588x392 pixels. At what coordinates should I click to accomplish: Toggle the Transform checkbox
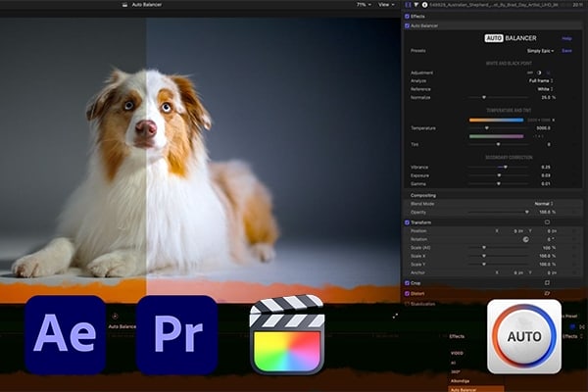tap(407, 222)
